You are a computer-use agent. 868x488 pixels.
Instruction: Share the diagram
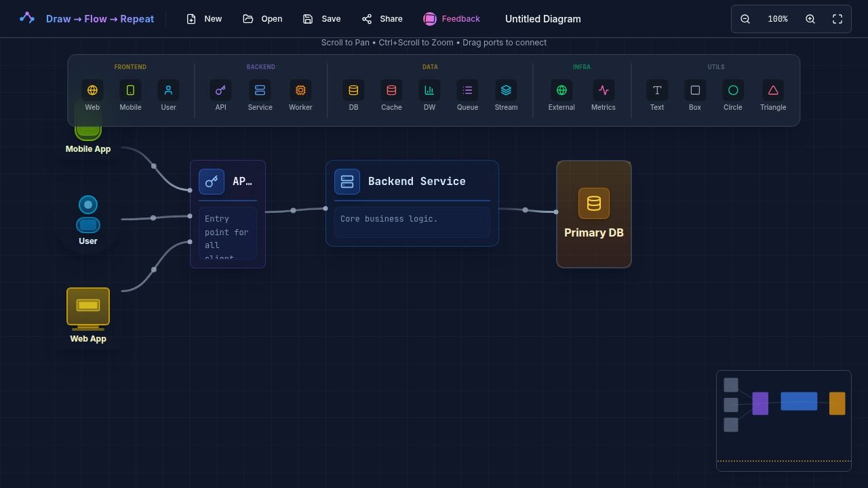(x=382, y=19)
